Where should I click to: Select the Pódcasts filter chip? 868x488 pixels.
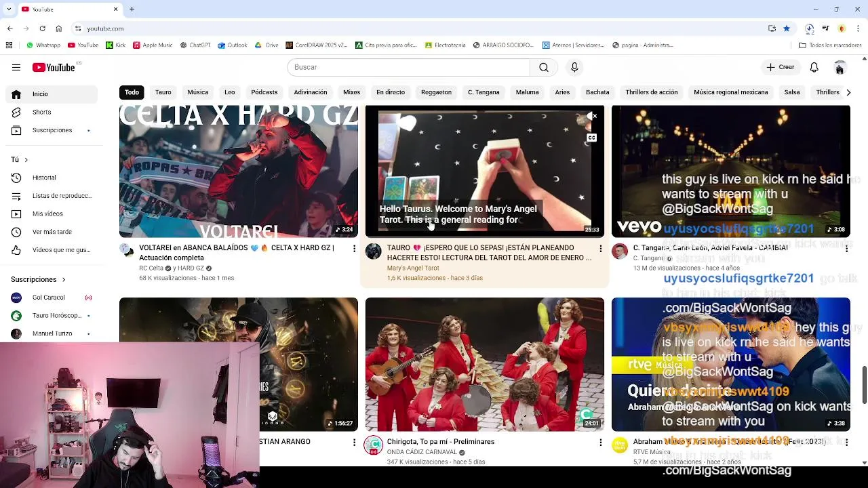coord(264,92)
